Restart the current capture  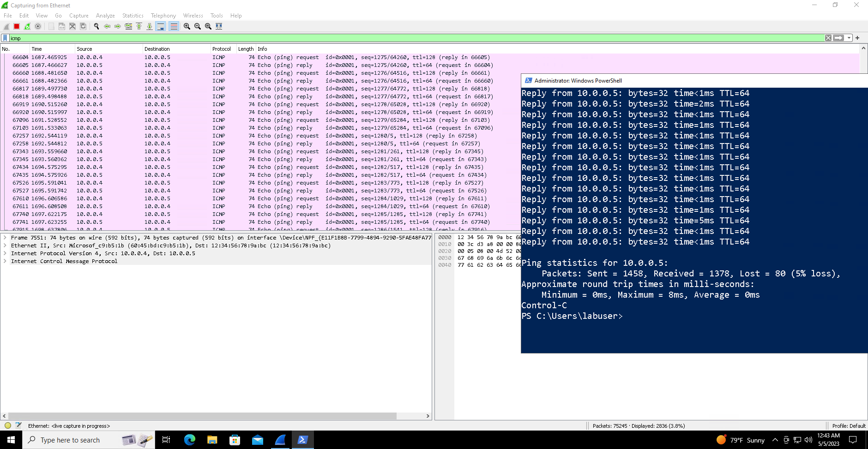[27, 26]
